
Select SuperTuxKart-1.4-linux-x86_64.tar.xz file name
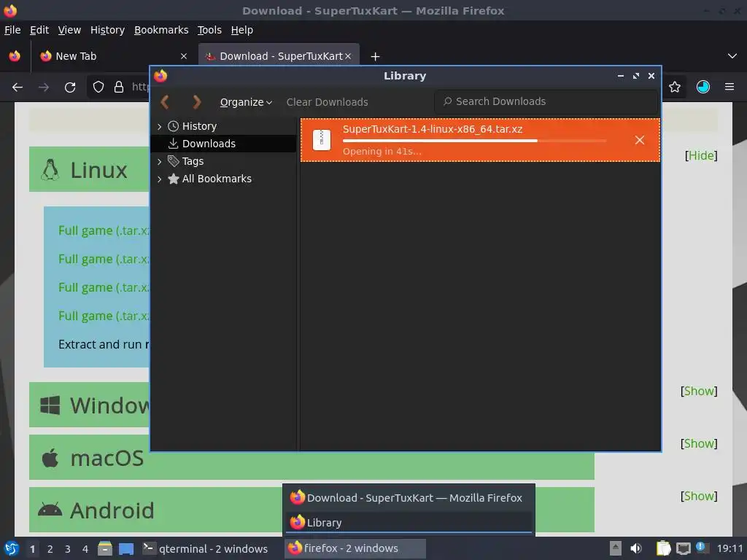click(433, 129)
